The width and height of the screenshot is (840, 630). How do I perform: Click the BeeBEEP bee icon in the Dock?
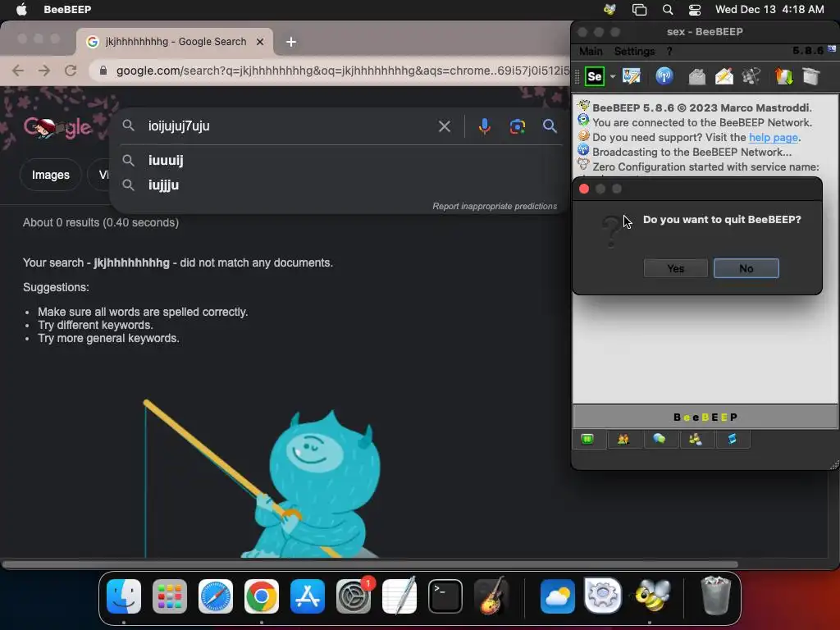coord(652,596)
